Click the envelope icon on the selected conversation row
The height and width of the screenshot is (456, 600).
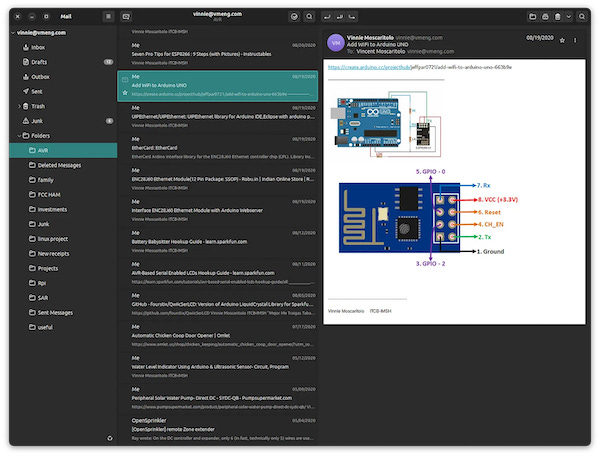point(125,80)
